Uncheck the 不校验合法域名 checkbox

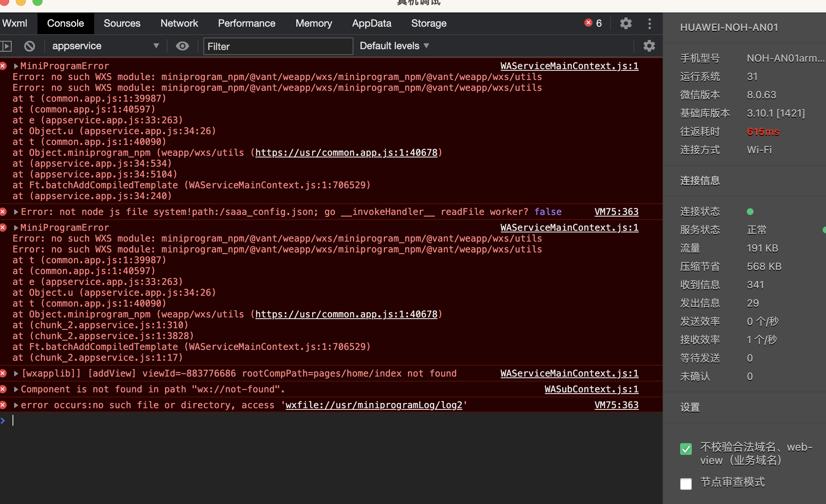click(x=686, y=449)
